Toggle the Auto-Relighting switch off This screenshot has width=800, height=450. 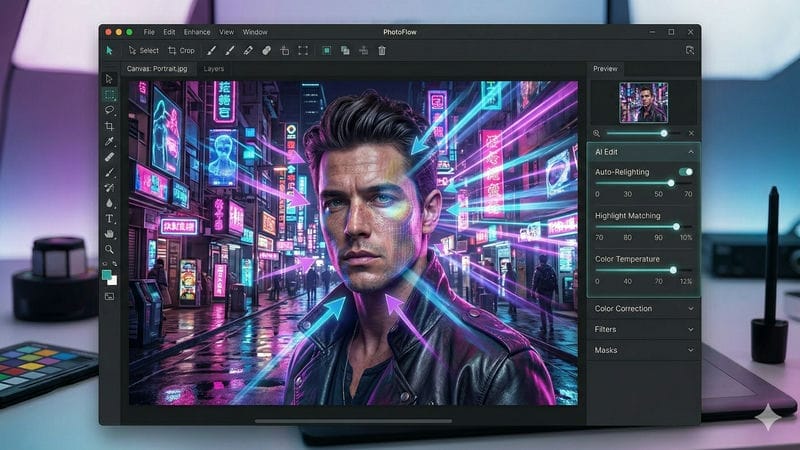[685, 172]
